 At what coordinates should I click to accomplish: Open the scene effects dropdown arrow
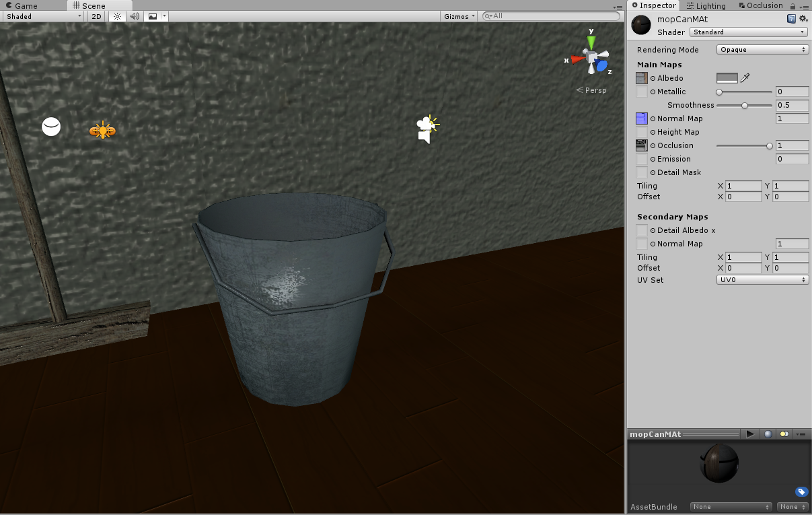click(x=165, y=16)
